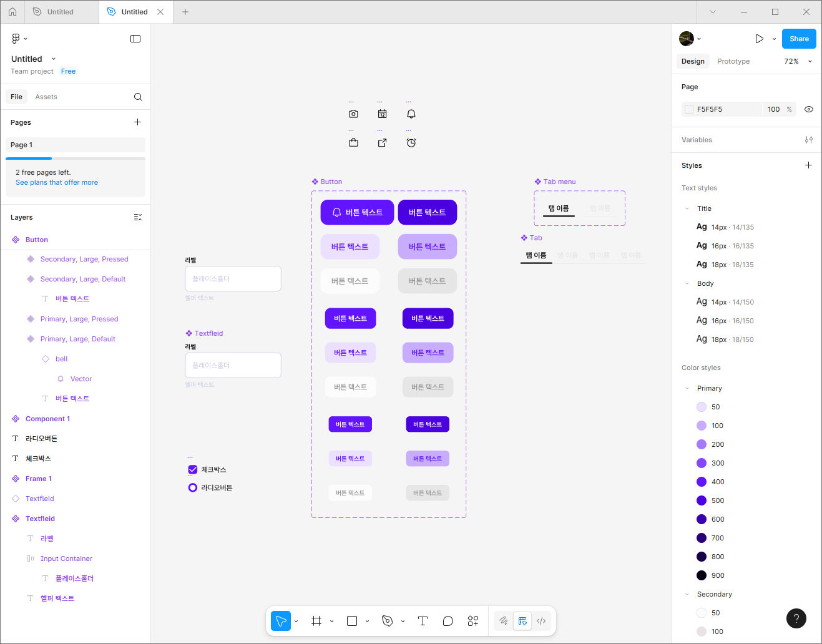
Task: Toggle page background visibility eye icon
Action: [x=809, y=109]
